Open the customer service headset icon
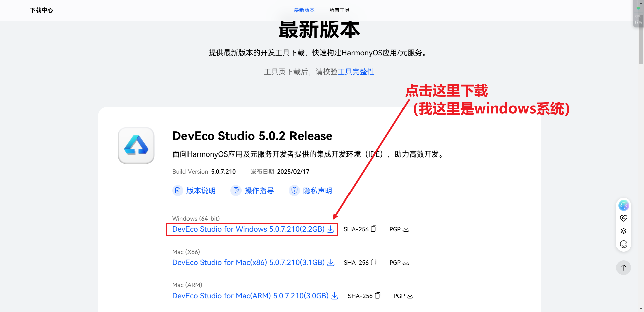This screenshot has width=644, height=312. point(623,205)
